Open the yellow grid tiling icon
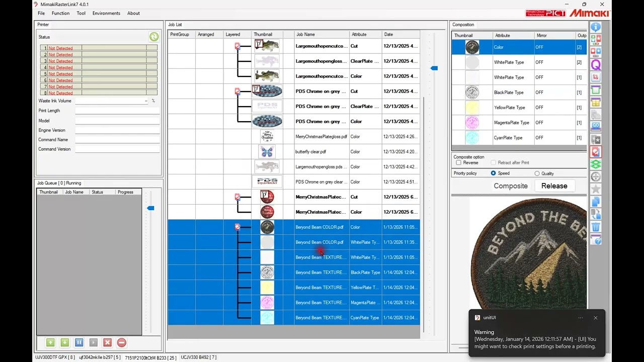 click(596, 103)
